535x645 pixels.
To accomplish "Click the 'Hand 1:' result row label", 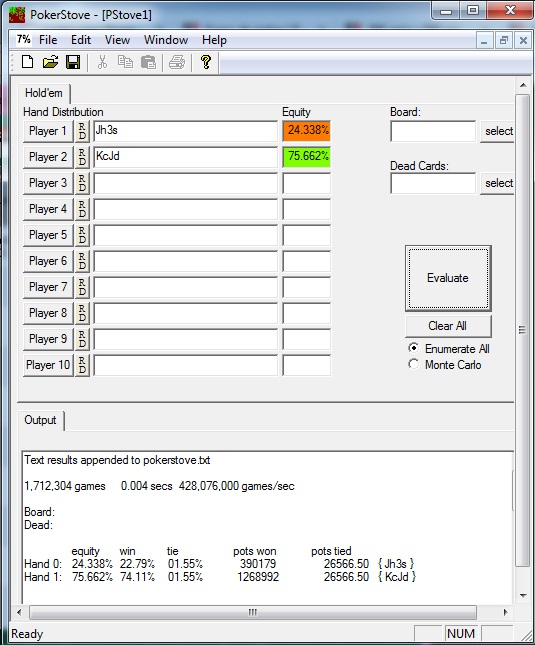I will point(43,577).
